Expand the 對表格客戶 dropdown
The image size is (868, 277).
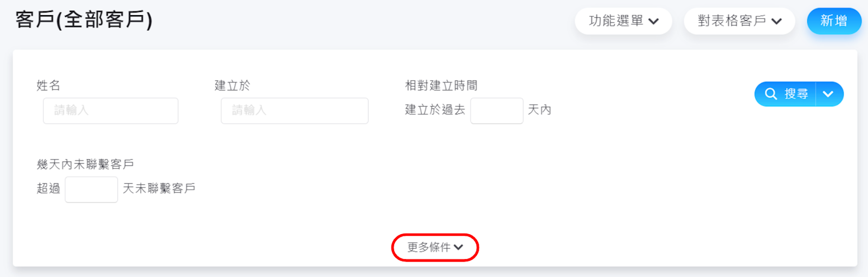tap(739, 21)
